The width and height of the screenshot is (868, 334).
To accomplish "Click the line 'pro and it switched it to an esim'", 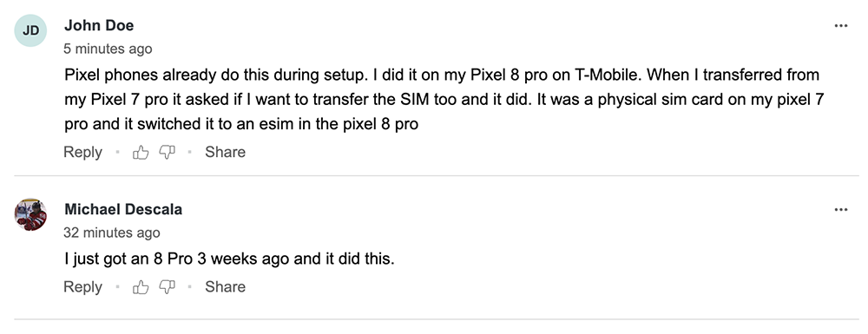I will pyautogui.click(x=241, y=124).
